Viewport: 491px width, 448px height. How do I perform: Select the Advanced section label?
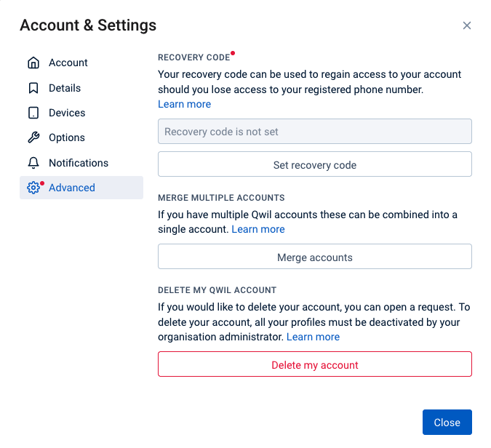pos(72,188)
